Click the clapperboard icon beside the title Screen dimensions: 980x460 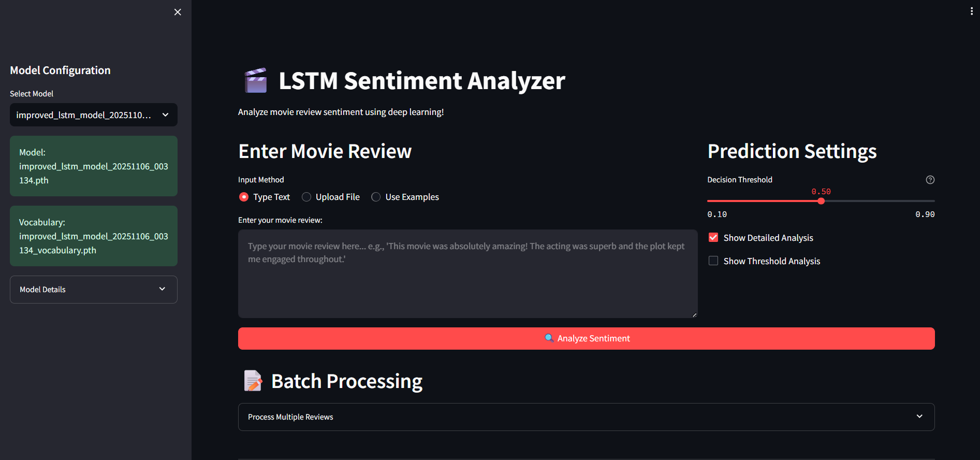[256, 81]
